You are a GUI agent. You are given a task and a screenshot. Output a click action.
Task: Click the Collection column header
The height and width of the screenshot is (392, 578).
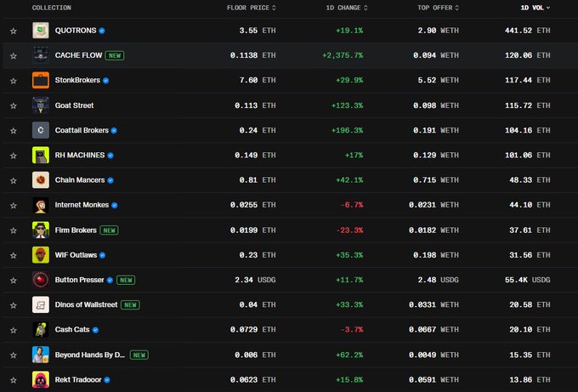52,8
